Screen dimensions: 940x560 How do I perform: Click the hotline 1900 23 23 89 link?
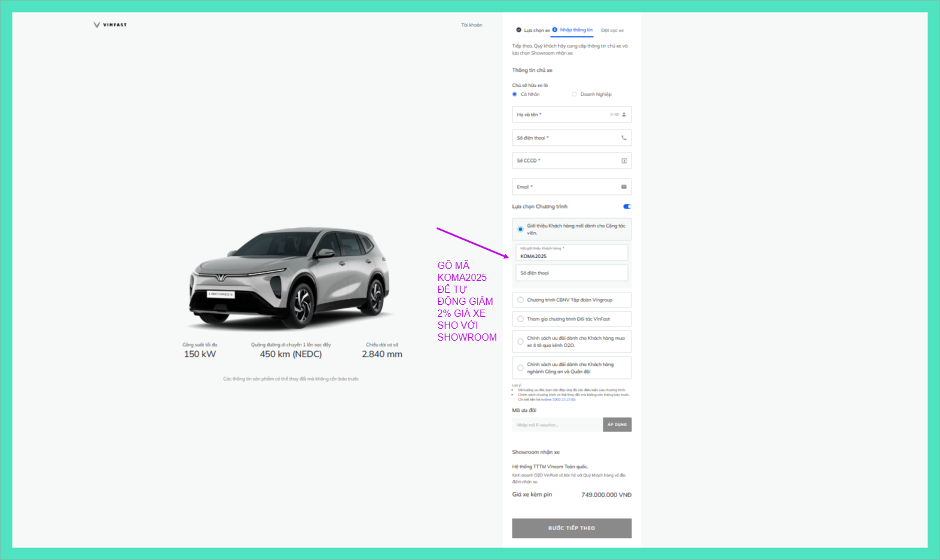[558, 399]
